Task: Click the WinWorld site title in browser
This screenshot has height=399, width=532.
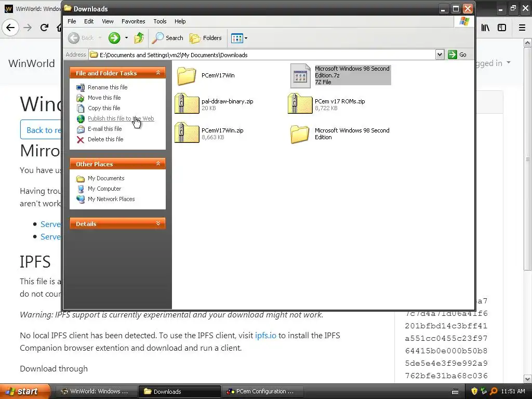Action: click(x=31, y=63)
